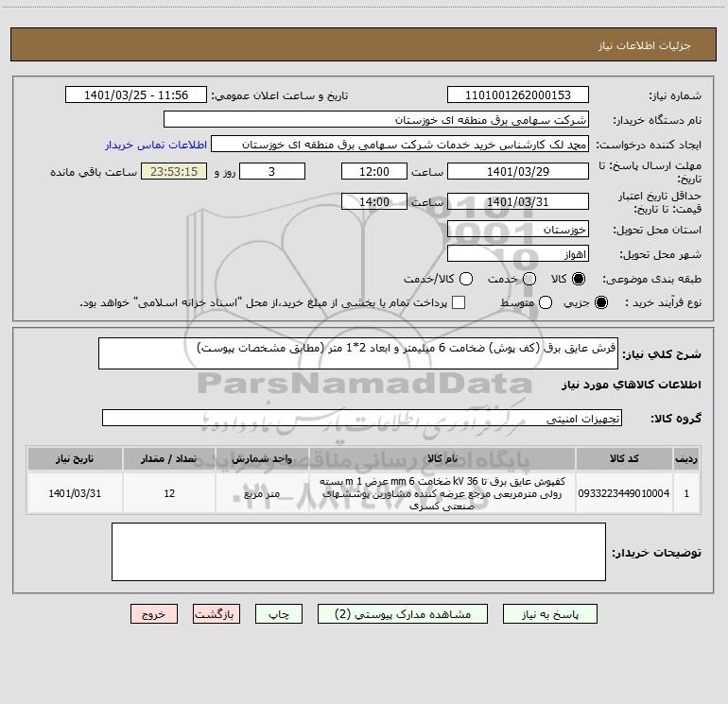The height and width of the screenshot is (704, 728).
Task: Click the buyer notes text area
Action: point(358,552)
